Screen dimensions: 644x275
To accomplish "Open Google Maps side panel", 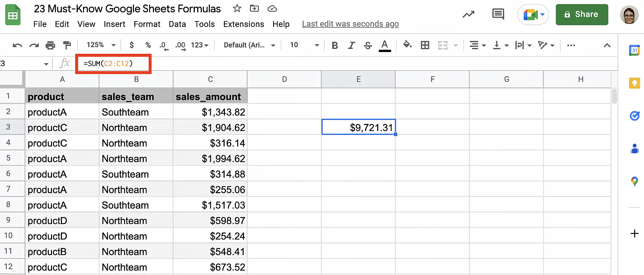I will 635,181.
